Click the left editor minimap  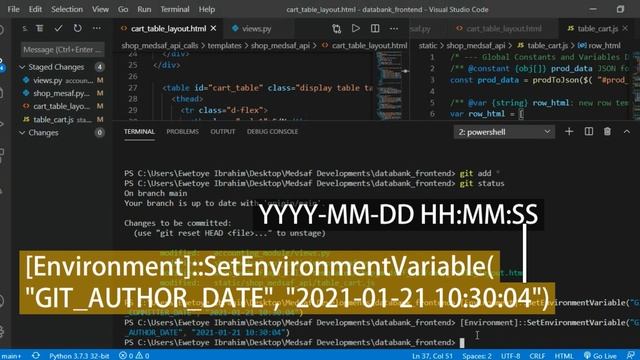[x=389, y=86]
